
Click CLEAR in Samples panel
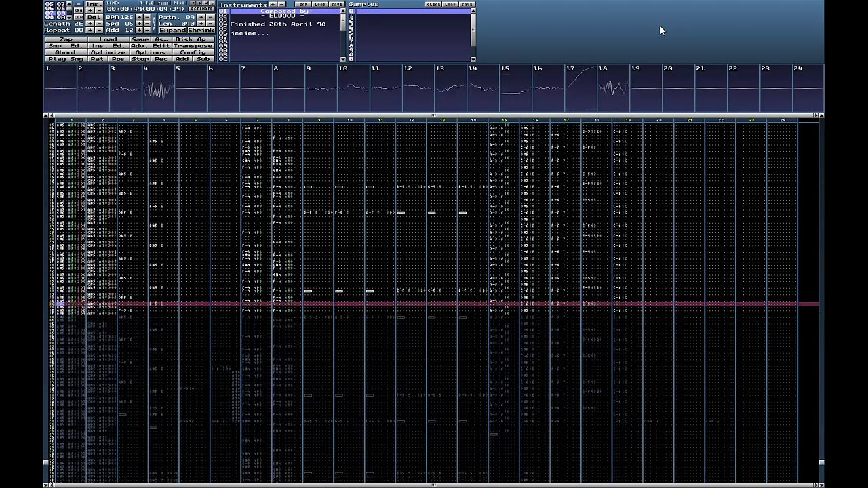pos(433,4)
